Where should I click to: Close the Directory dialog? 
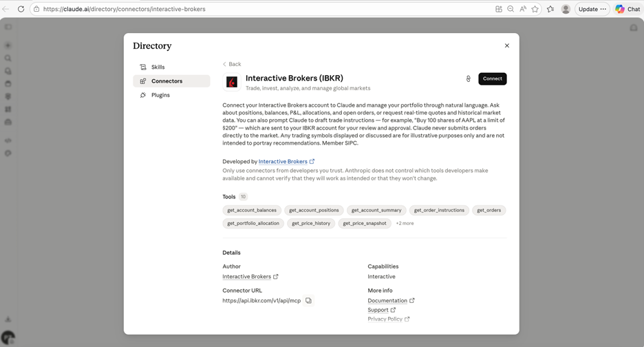(x=507, y=45)
